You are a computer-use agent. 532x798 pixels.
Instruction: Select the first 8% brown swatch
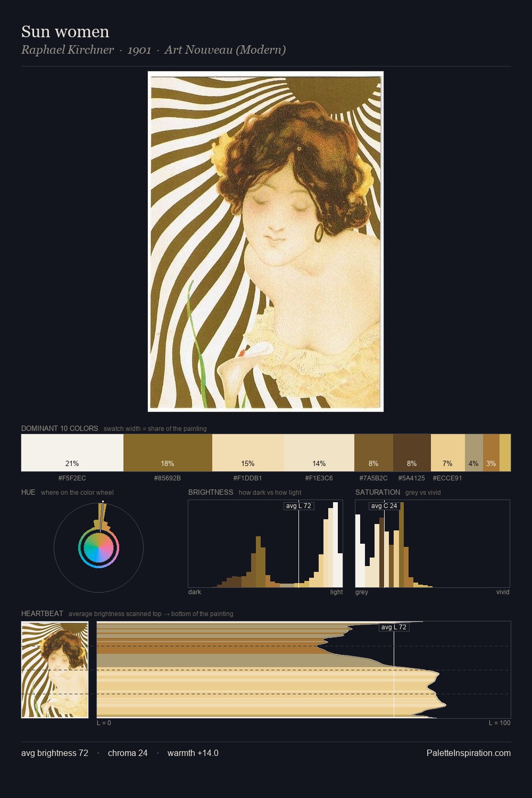(373, 453)
